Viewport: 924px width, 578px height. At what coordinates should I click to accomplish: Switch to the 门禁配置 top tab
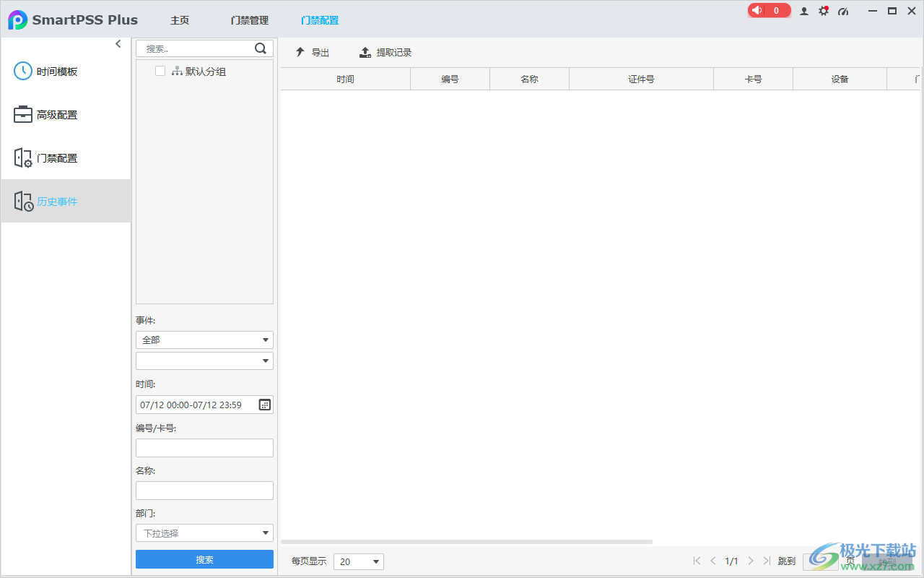320,20
